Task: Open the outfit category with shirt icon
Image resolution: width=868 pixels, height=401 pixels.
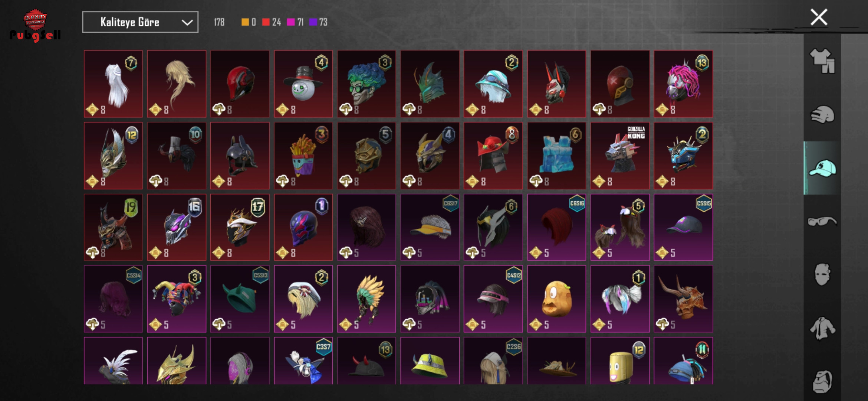Action: [822, 61]
